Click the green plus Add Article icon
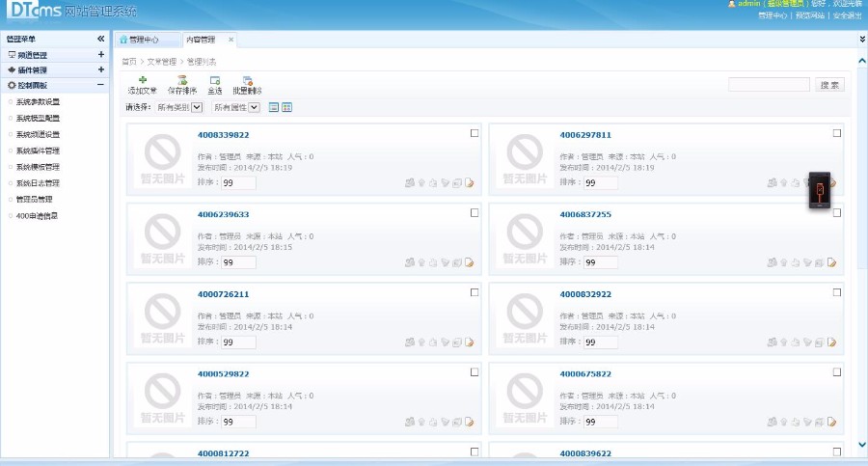 [x=143, y=80]
